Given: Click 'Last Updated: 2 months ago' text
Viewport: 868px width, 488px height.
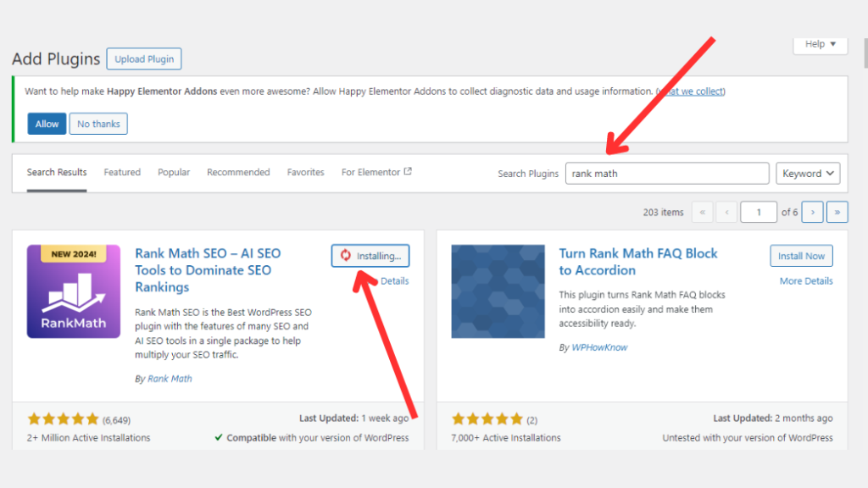Looking at the screenshot, I should [x=773, y=419].
